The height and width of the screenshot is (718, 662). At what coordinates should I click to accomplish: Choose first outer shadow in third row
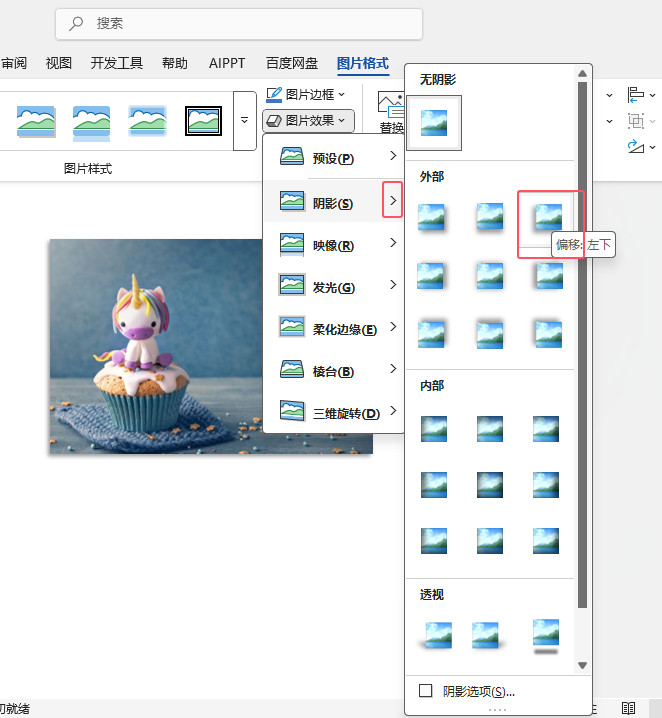[x=431, y=334]
